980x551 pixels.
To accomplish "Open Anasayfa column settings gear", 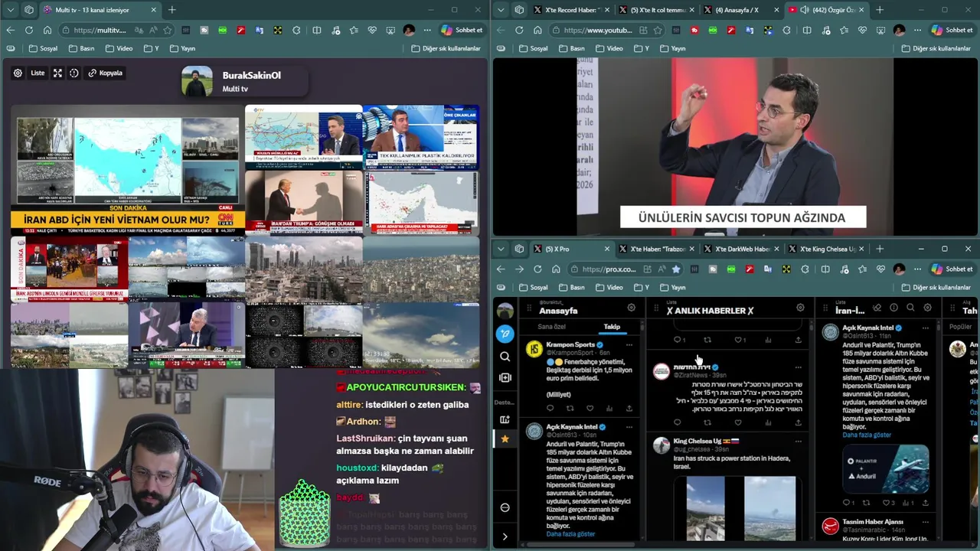I will click(631, 308).
